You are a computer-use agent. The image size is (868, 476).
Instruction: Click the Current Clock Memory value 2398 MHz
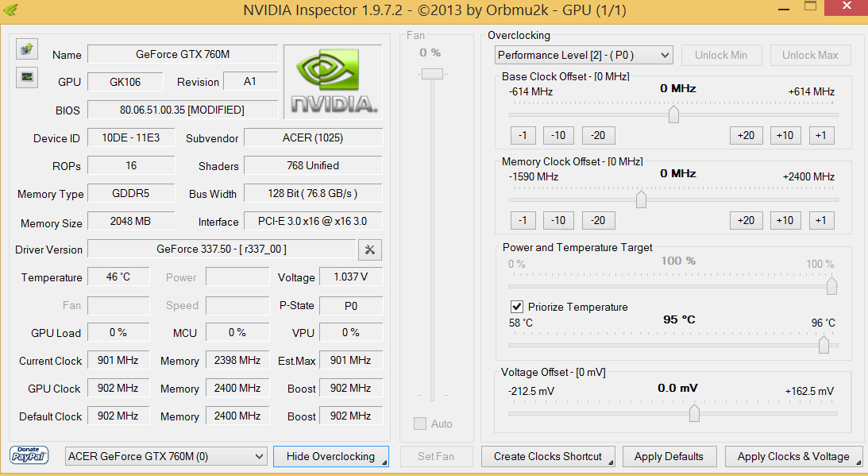237,360
